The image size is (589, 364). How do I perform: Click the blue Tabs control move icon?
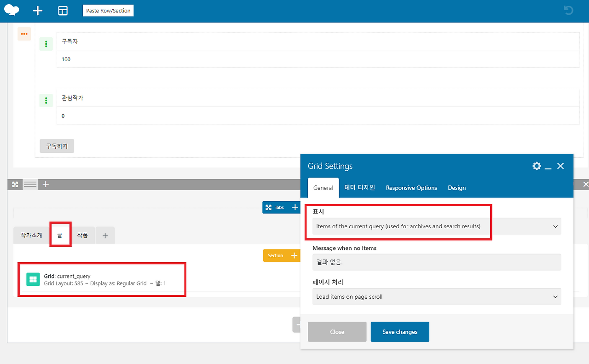268,208
